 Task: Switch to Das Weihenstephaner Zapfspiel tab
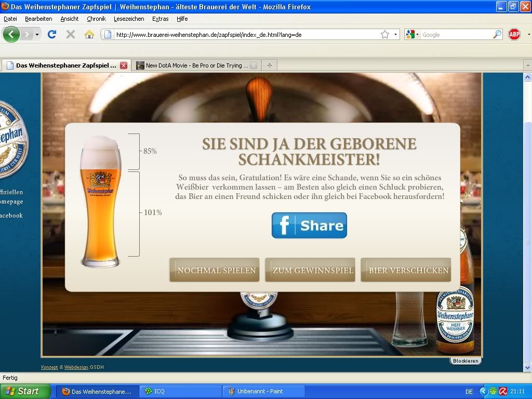click(66, 65)
